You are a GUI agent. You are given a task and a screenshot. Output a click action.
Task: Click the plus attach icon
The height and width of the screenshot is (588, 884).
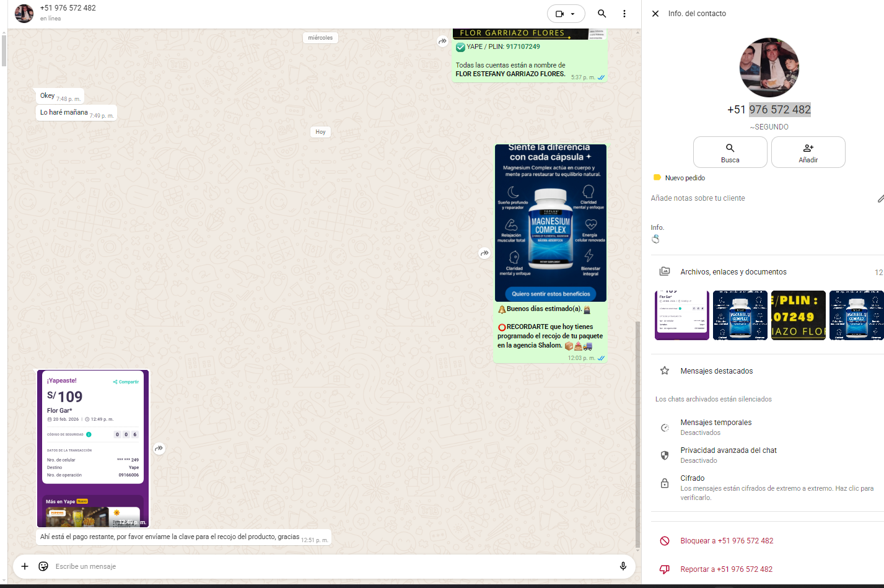(x=25, y=566)
